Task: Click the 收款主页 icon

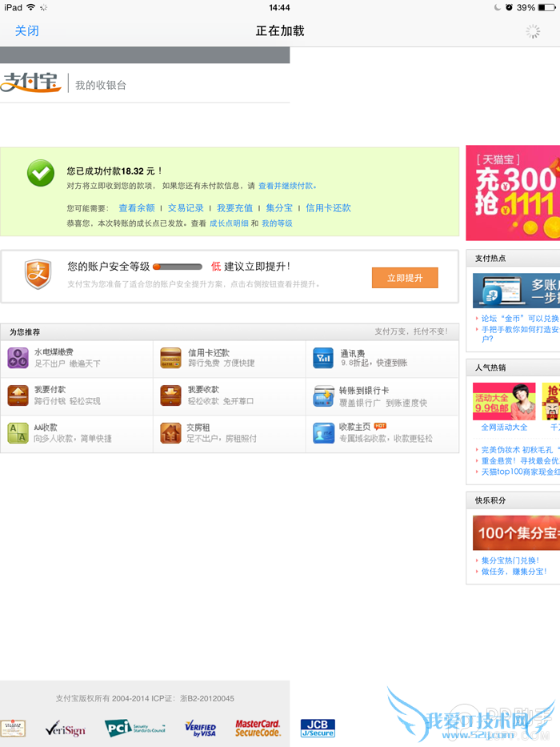Action: click(323, 433)
